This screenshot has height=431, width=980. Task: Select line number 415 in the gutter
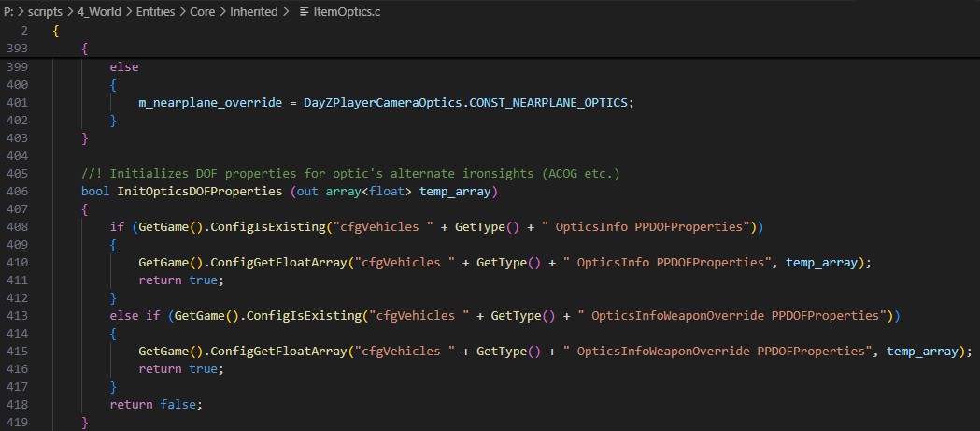[16, 352]
